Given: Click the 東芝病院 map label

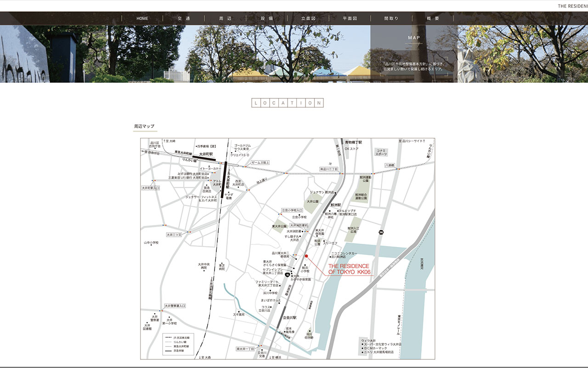Looking at the screenshot, I should coord(222,267).
